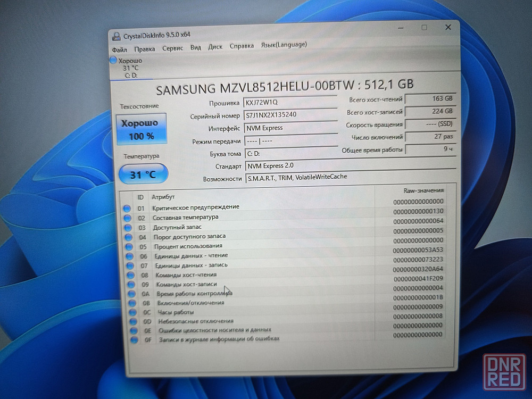
Task: Select the disk status circle above C: D:
Action: 113,61
